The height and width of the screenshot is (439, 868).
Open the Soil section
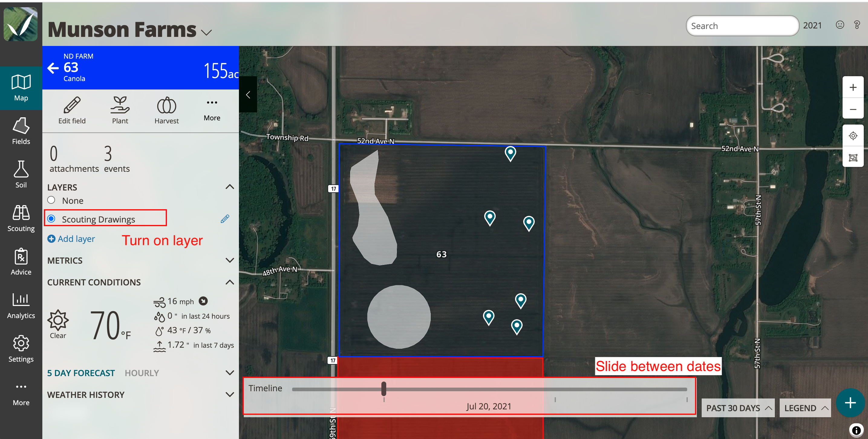[21, 174]
